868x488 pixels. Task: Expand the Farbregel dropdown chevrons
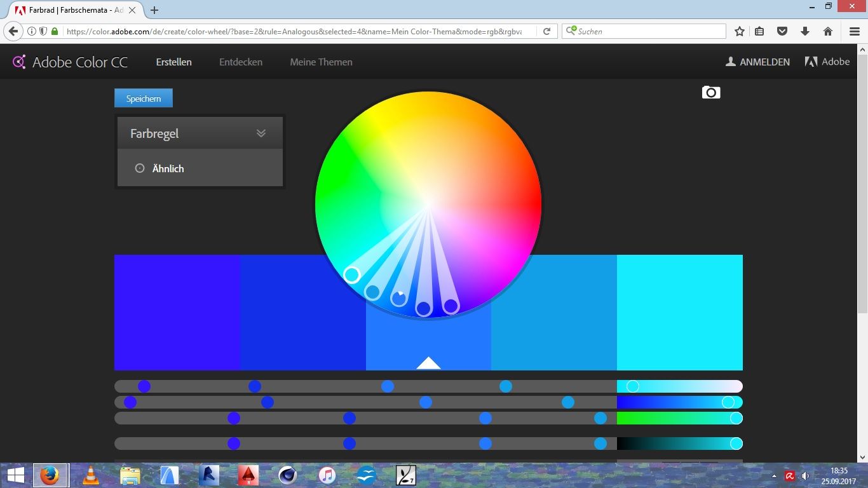click(261, 133)
